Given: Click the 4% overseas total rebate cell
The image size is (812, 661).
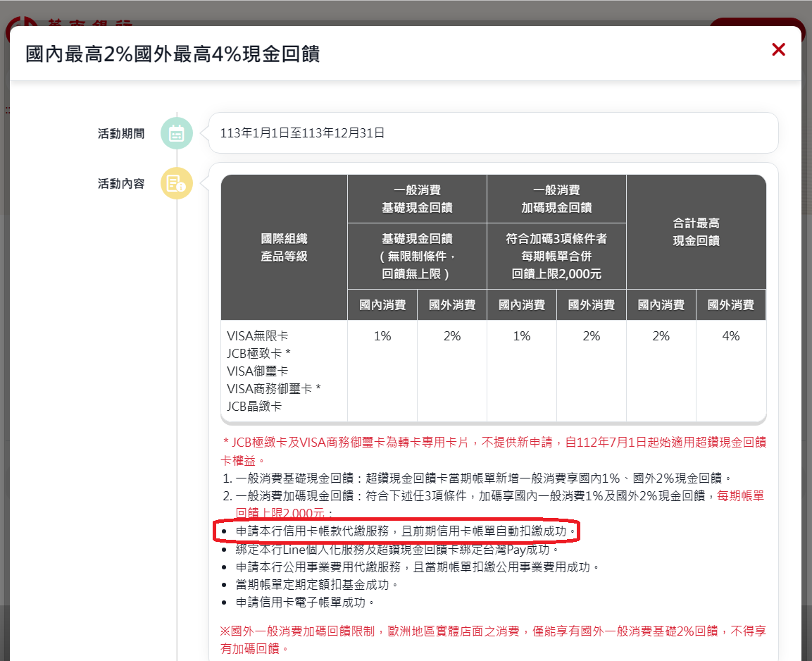Looking at the screenshot, I should click(730, 336).
